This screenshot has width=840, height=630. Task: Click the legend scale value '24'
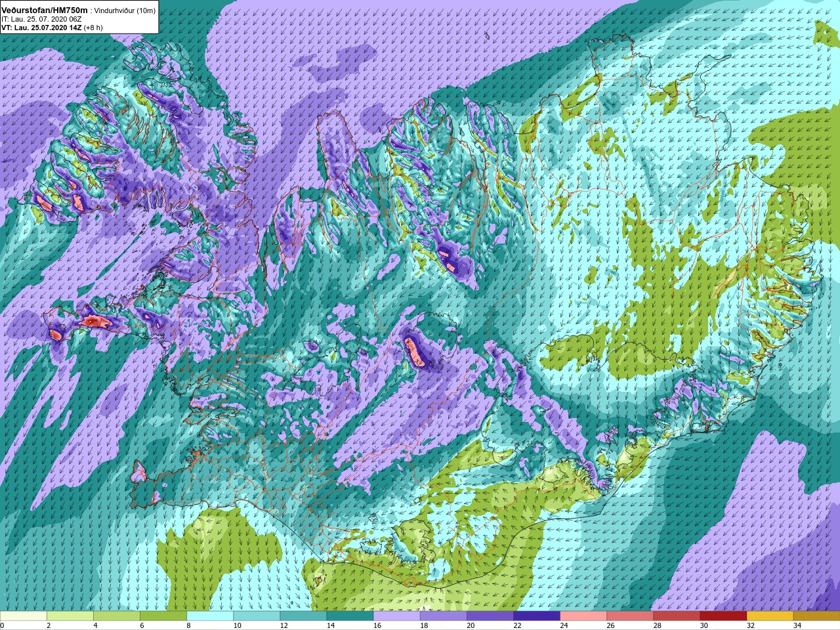(x=564, y=625)
